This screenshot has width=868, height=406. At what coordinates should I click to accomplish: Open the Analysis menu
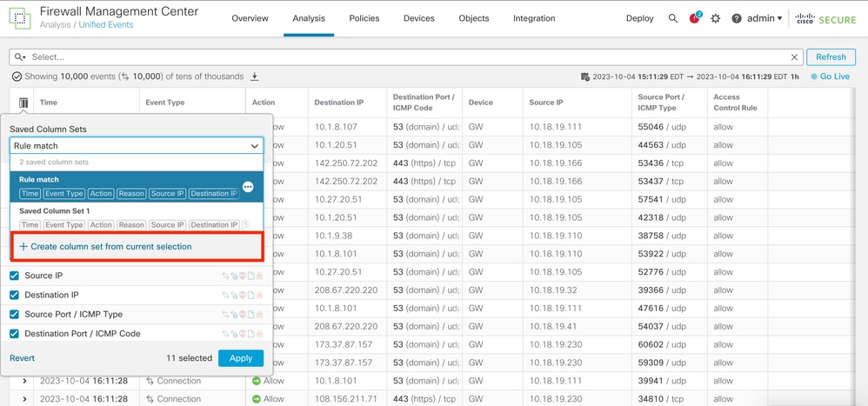click(309, 18)
